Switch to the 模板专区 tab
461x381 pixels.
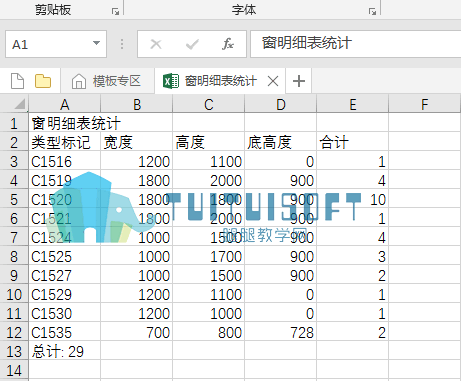point(107,81)
